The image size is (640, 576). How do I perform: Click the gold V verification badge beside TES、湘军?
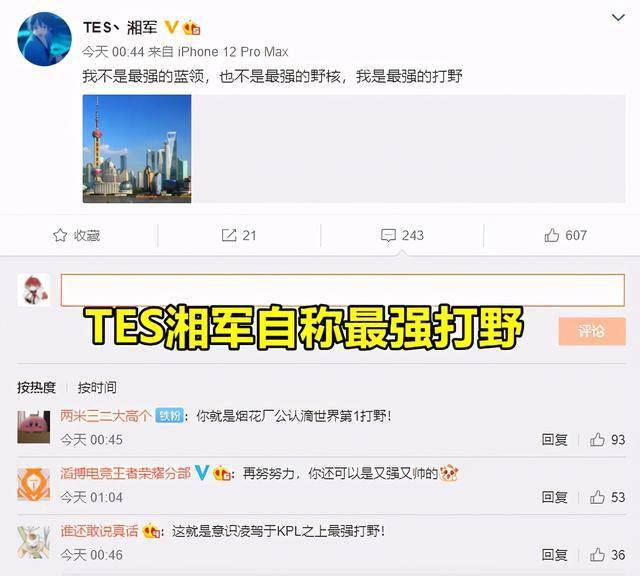[171, 27]
